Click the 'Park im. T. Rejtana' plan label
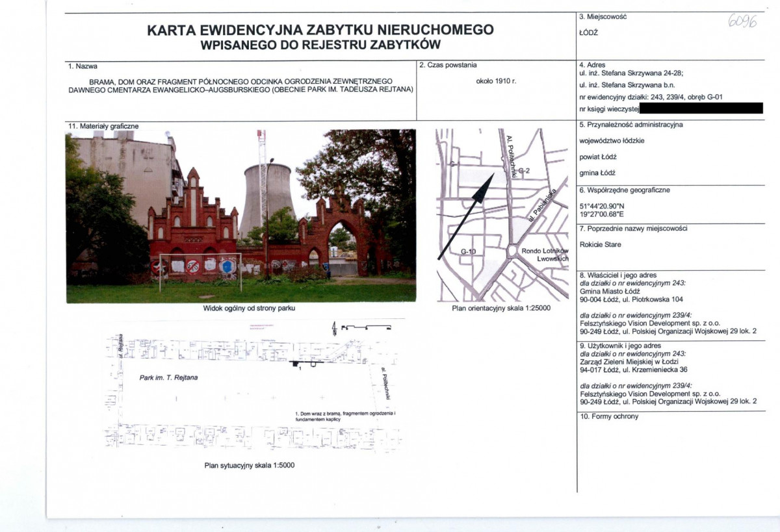This screenshot has width=780, height=532. tap(169, 377)
